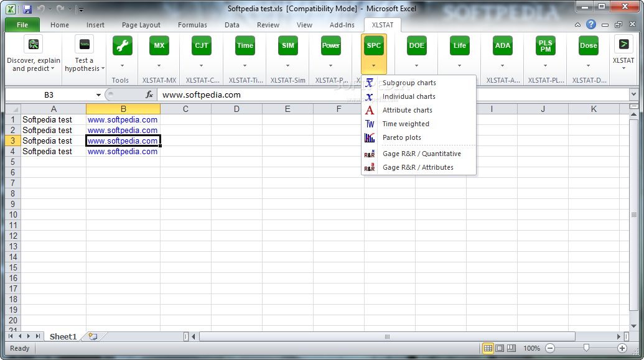Expand the SIM module dropdown arrow
The width and height of the screenshot is (644, 360).
pyautogui.click(x=288, y=66)
